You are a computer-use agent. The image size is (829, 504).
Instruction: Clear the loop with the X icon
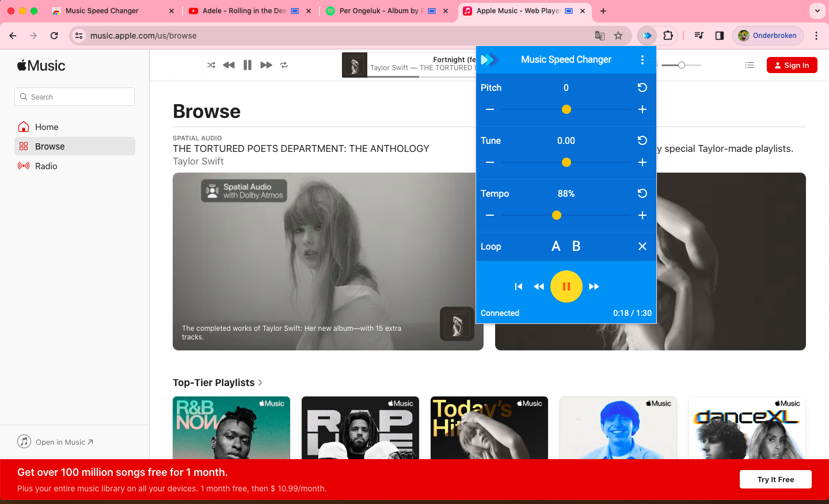tap(642, 246)
